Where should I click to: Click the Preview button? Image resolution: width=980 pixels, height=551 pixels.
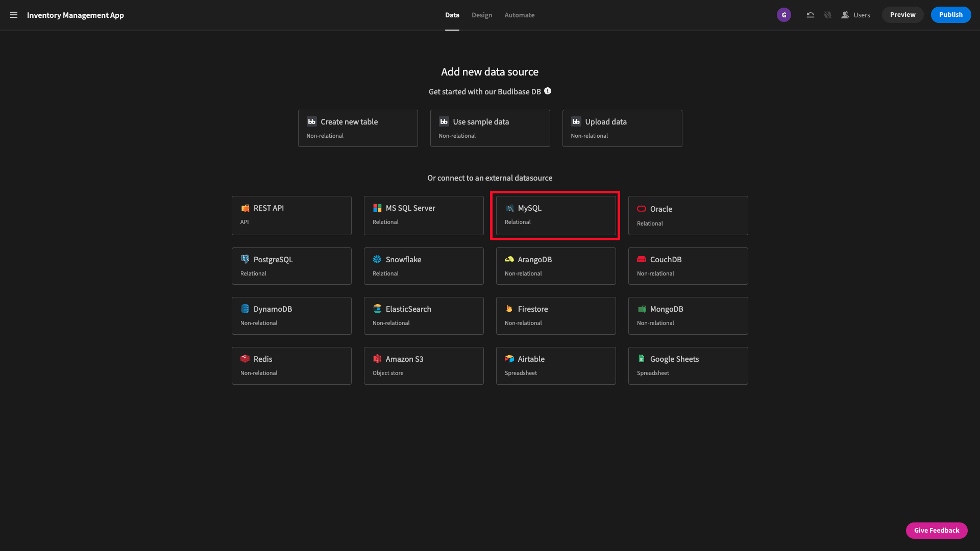[902, 15]
